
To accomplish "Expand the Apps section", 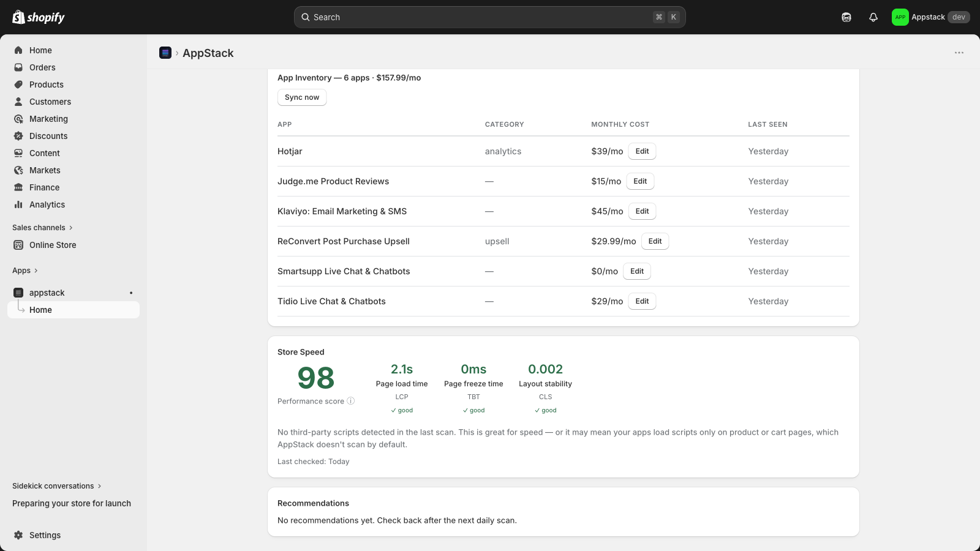I will pos(25,271).
